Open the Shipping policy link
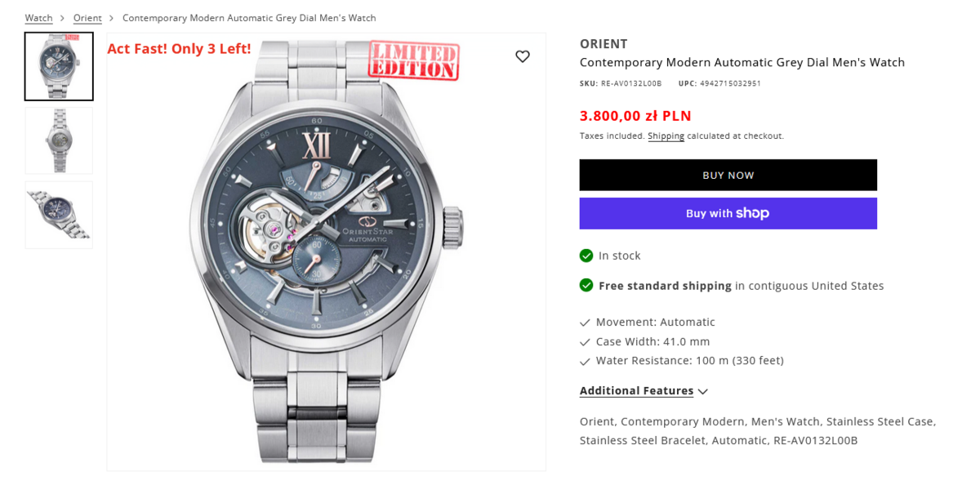980x485 pixels. point(666,136)
